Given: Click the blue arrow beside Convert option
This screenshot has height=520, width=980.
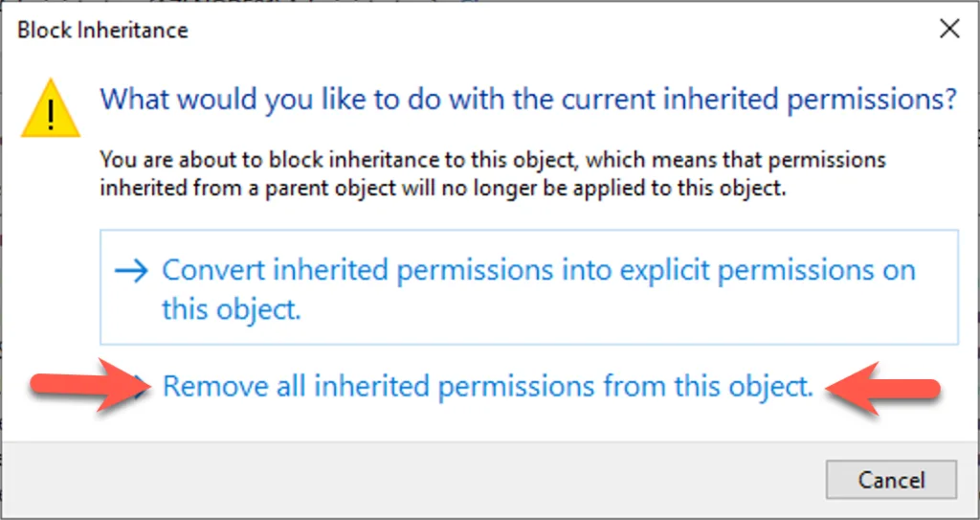Looking at the screenshot, I should [130, 271].
